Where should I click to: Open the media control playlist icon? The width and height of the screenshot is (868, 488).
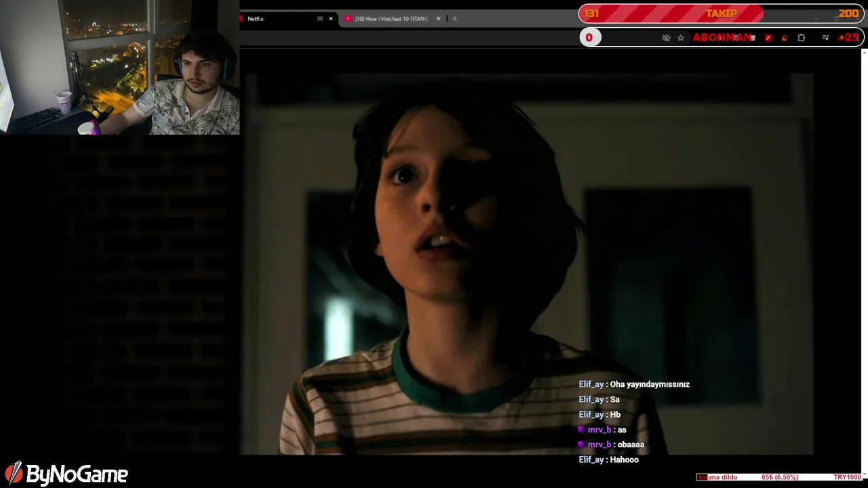(x=825, y=38)
